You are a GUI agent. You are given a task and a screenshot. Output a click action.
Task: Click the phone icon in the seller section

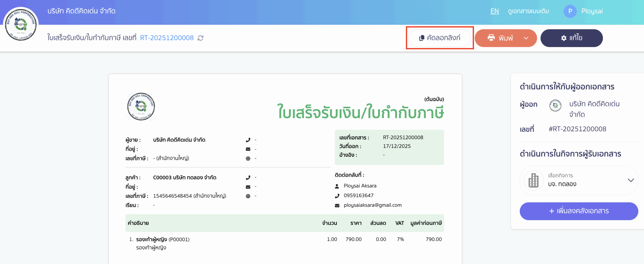point(249,140)
